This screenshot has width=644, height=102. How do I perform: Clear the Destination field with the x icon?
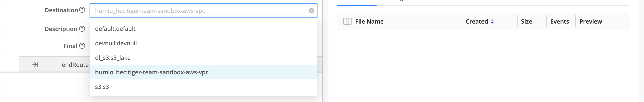(x=311, y=11)
